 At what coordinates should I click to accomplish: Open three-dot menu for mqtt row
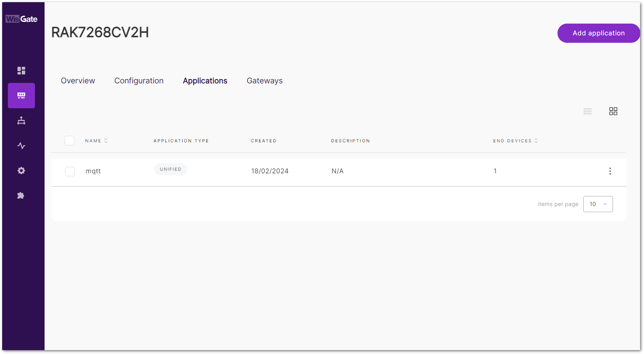(610, 171)
